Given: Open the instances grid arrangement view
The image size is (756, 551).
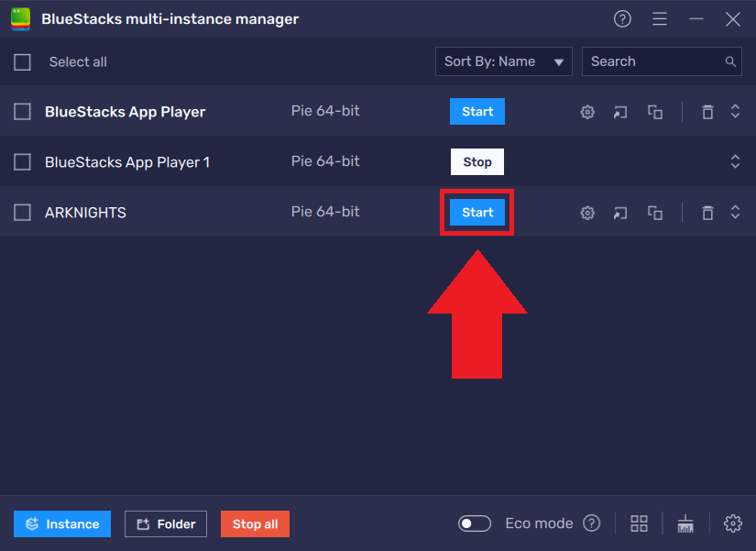Looking at the screenshot, I should (x=639, y=523).
